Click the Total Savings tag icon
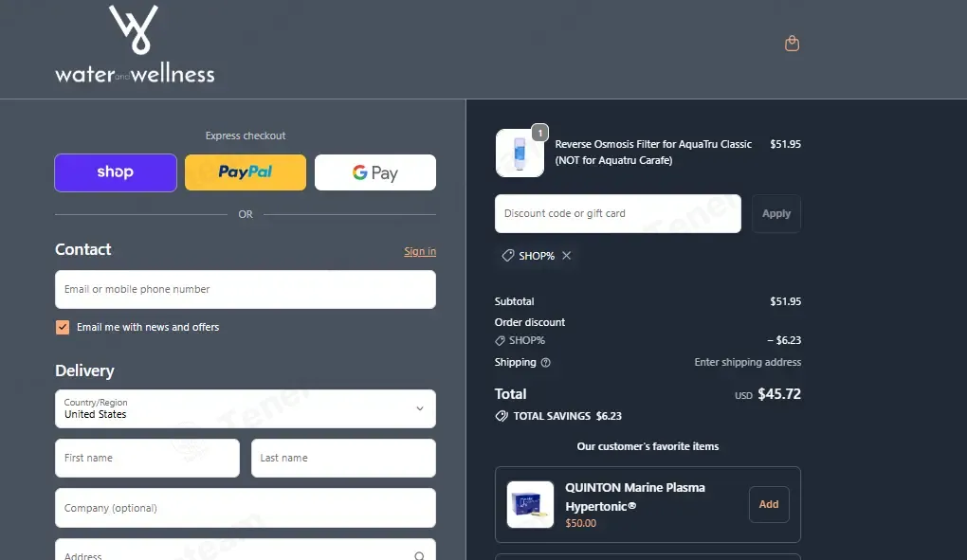The width and height of the screenshot is (967, 560). coord(502,416)
